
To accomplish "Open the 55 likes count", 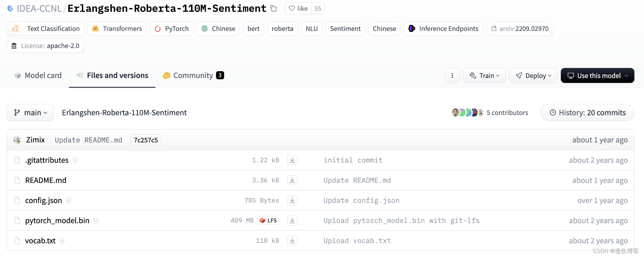I will pyautogui.click(x=318, y=8).
